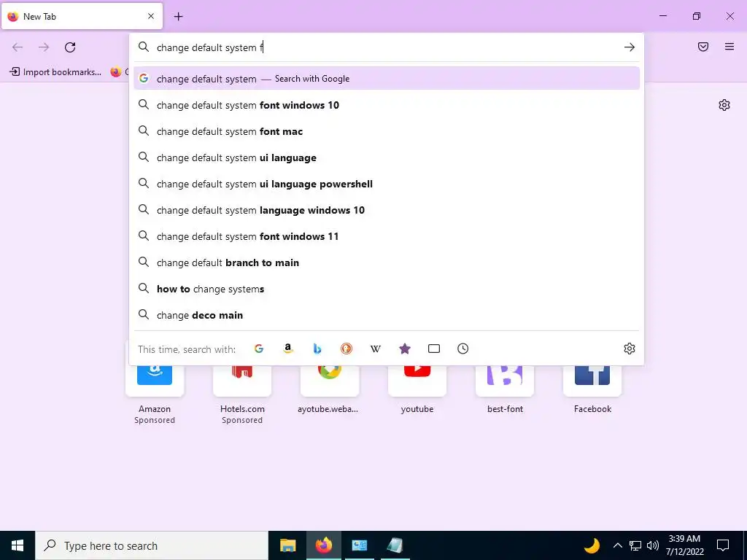Choose suggestion 'change default system font windows 10'
747x560 pixels.
pos(387,105)
